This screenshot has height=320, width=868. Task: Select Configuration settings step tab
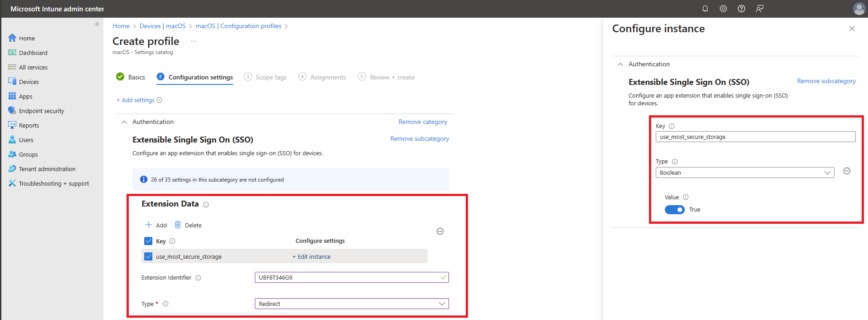pos(195,77)
